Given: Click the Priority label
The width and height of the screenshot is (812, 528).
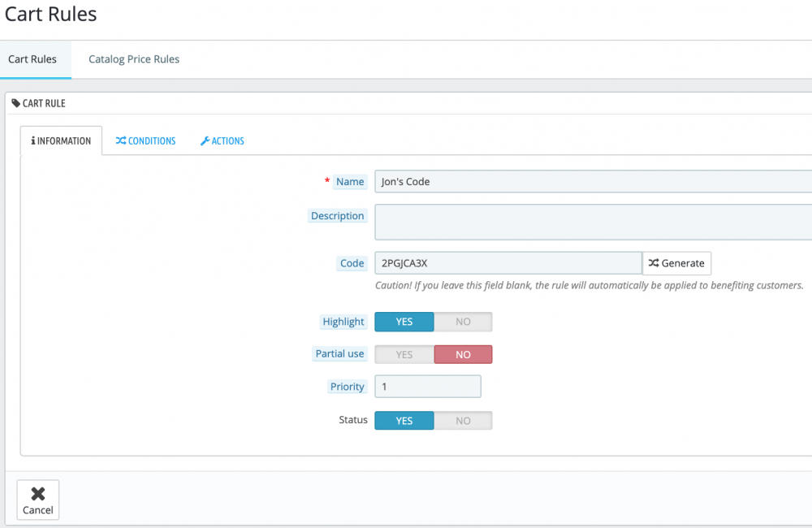Looking at the screenshot, I should point(348,387).
